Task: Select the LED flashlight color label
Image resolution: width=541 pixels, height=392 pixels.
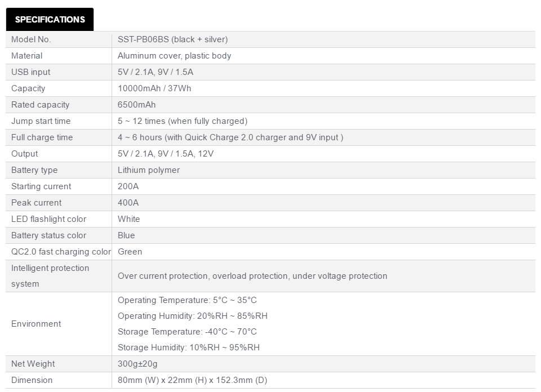Action: pos(48,219)
